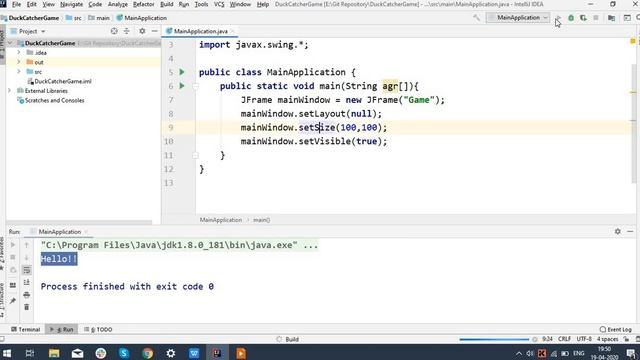Open Windows Start menu

[7, 353]
